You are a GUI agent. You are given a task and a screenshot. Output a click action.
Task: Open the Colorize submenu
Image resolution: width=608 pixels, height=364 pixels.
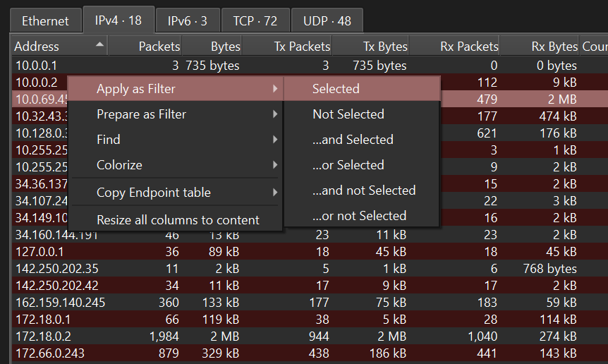175,165
